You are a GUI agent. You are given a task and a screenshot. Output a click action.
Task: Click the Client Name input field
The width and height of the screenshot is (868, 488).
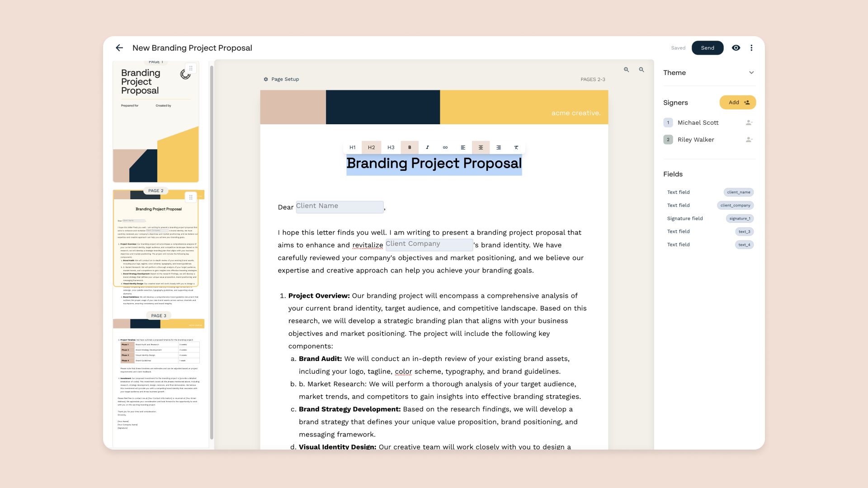pos(340,206)
